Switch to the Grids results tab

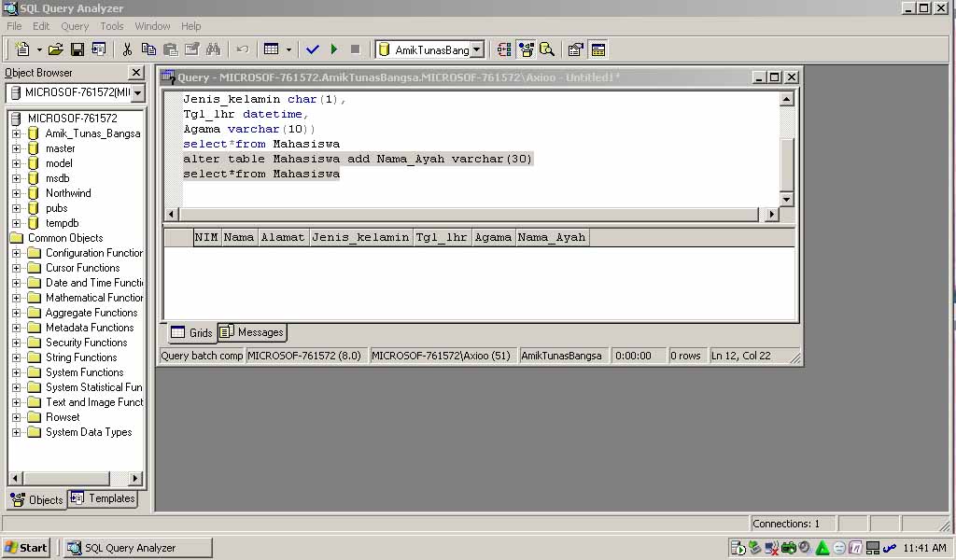[191, 332]
